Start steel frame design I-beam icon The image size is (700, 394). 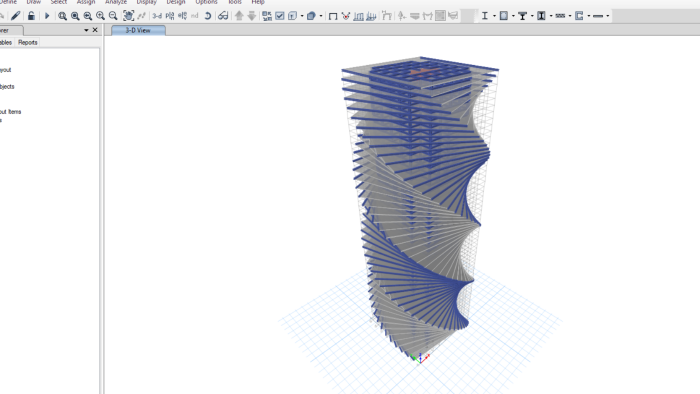click(x=485, y=16)
